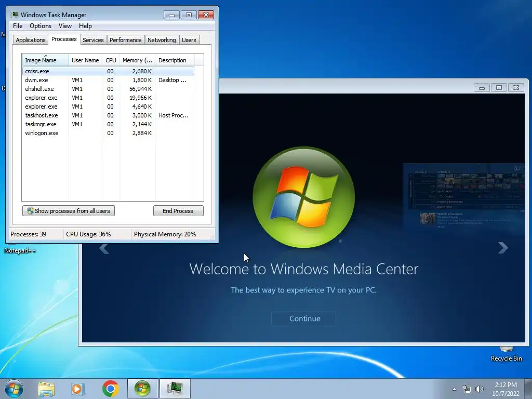This screenshot has width=532, height=399.
Task: Open the Windows Start orb
Action: pyautogui.click(x=14, y=389)
